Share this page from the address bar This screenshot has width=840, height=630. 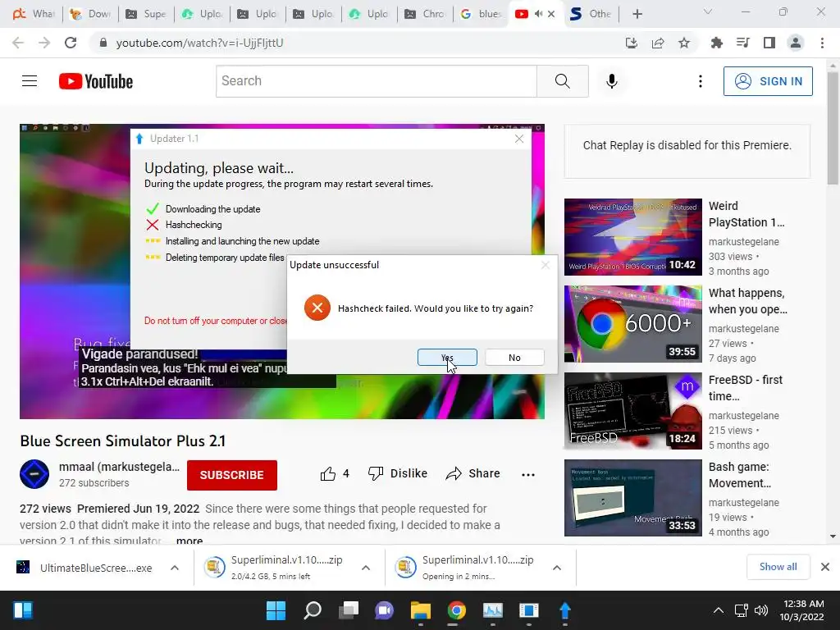pos(658,43)
